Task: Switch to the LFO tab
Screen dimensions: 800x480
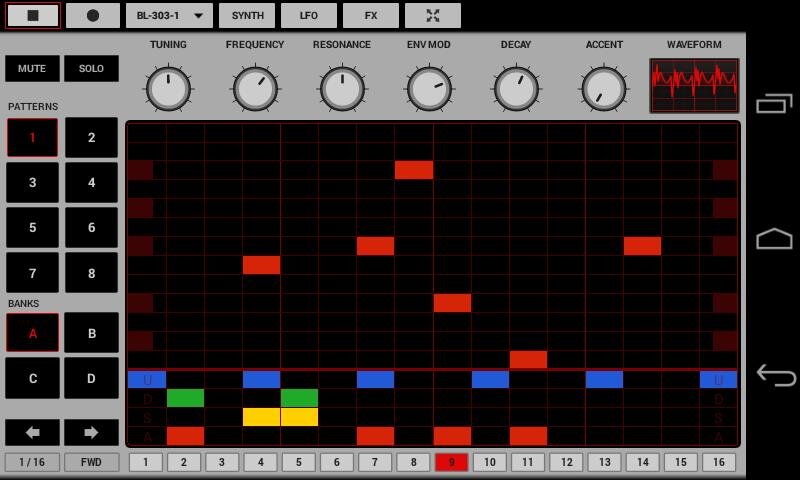Action: tap(309, 16)
